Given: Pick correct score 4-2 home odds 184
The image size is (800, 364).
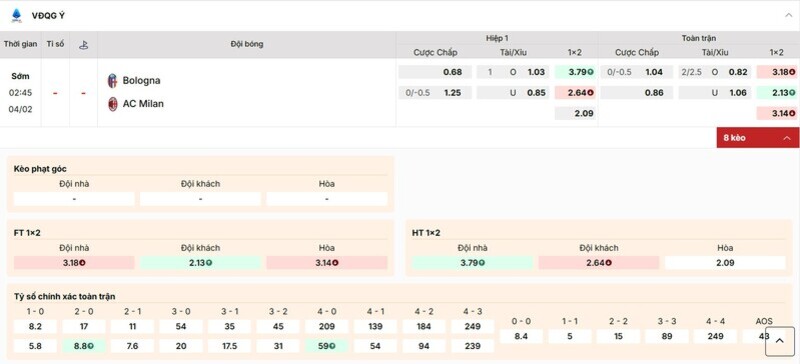Looking at the screenshot, I should pos(424,327).
